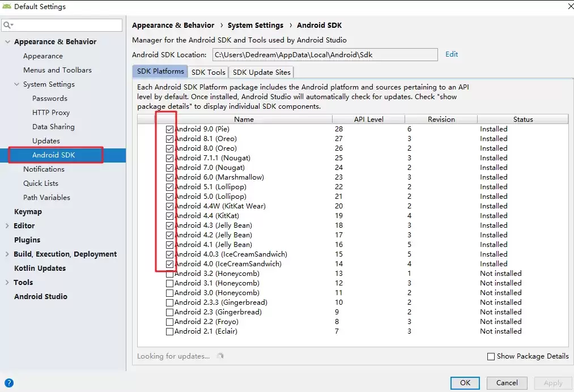The image size is (574, 392).
Task: Click System Settings in the breadcrumb
Action: [x=256, y=25]
